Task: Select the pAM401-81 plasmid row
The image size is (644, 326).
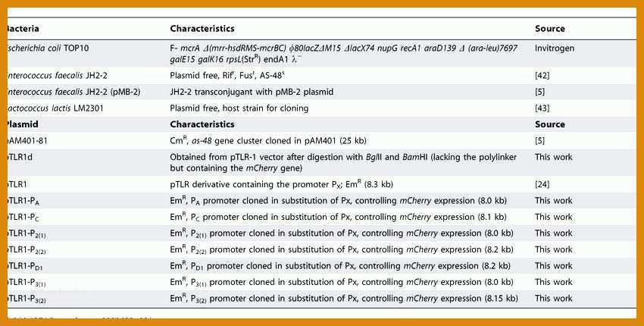Action: pyautogui.click(x=321, y=141)
